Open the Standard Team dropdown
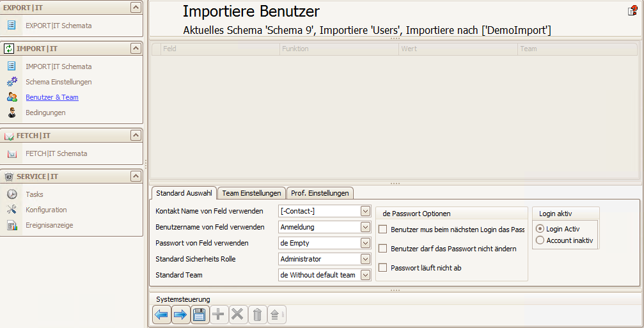Screen dimensions: 644x328 coord(365,275)
